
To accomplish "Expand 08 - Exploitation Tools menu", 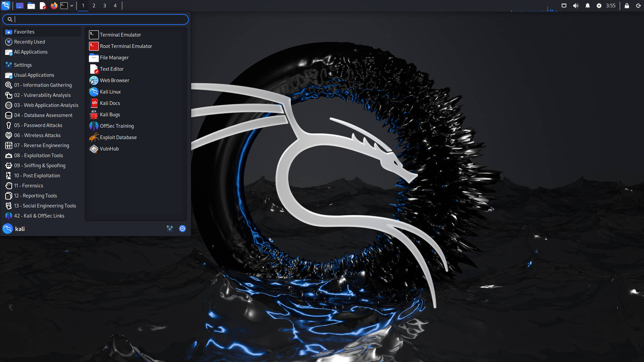I will pyautogui.click(x=38, y=155).
